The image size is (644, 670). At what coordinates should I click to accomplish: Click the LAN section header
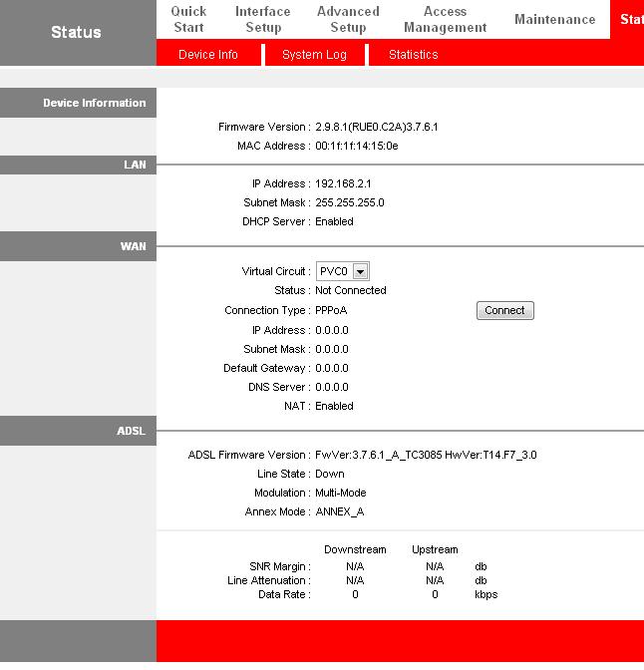coord(78,165)
